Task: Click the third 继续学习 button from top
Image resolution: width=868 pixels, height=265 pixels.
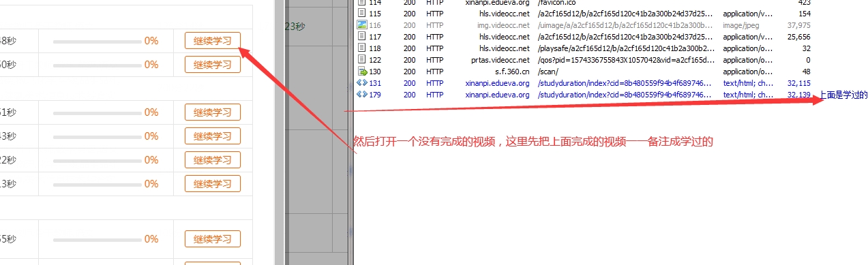Action: point(213,112)
